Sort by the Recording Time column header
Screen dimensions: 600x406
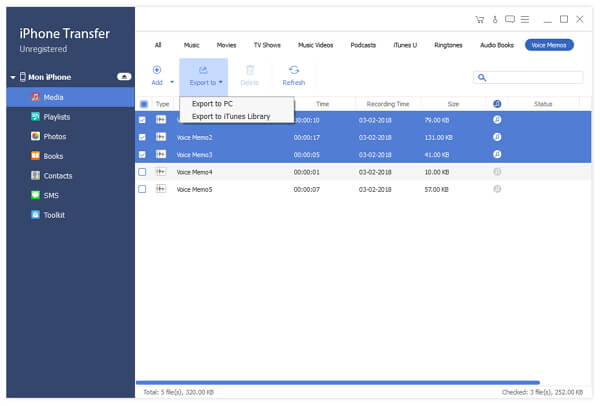tap(388, 104)
